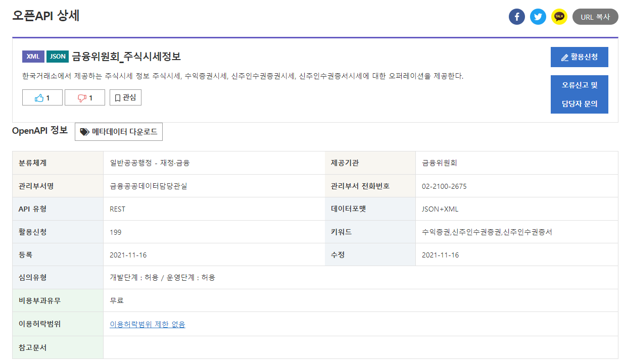Bookmark with the 관심 button
Screen dimensions: 623x364
pyautogui.click(x=125, y=97)
